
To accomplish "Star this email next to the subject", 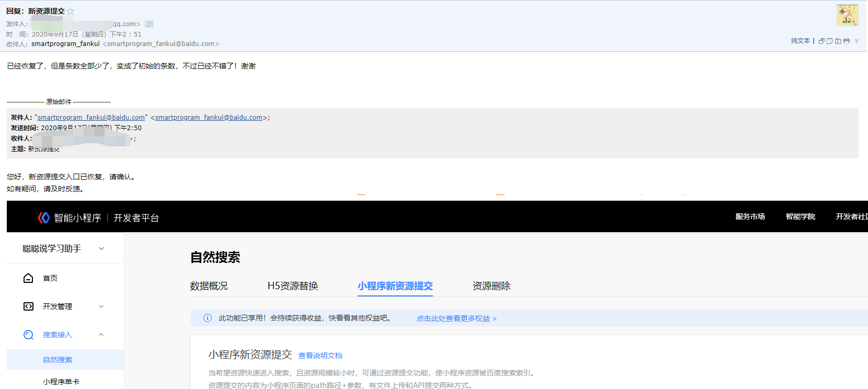I will [x=71, y=11].
